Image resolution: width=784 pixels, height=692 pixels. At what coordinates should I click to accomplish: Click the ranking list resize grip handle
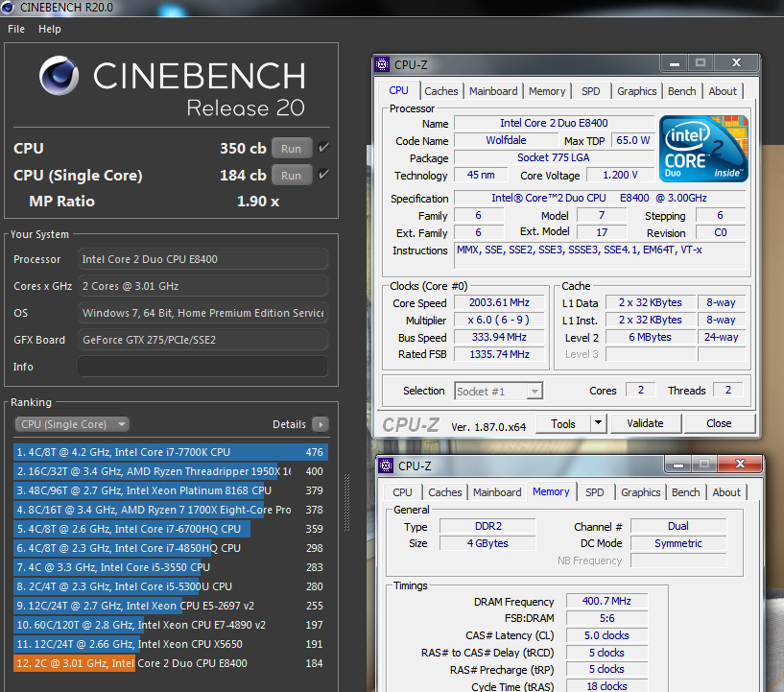[346, 502]
